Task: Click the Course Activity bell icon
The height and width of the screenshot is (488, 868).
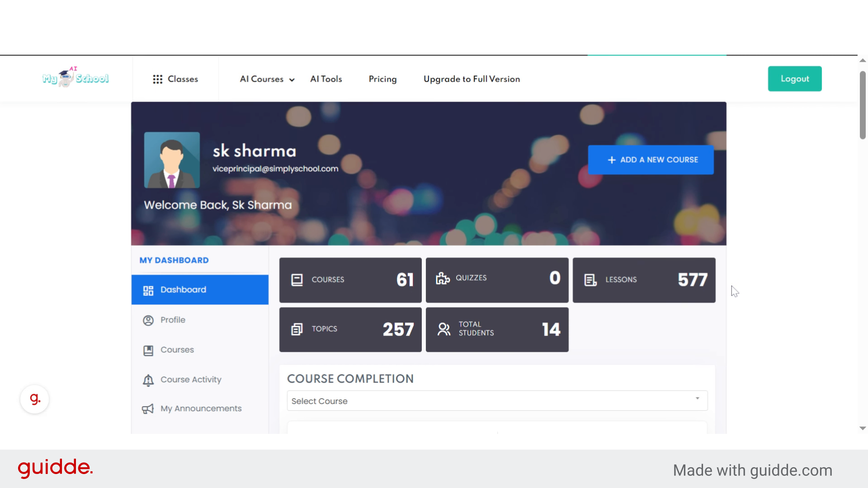Action: tap(148, 380)
